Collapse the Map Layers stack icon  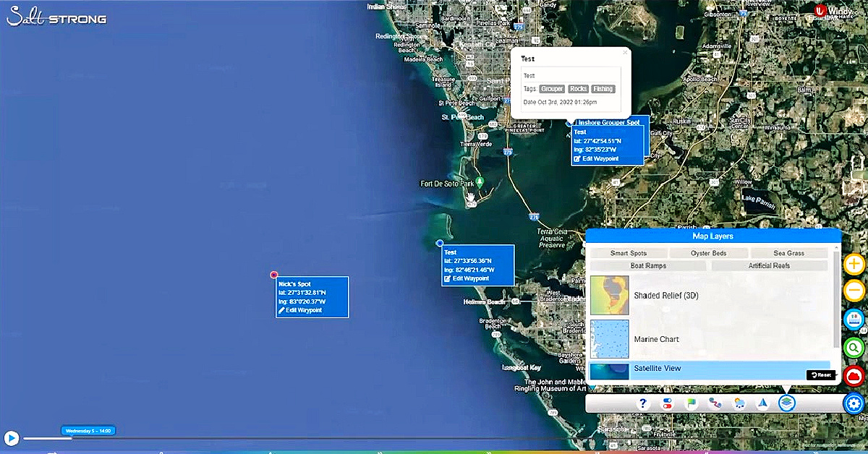click(x=786, y=403)
